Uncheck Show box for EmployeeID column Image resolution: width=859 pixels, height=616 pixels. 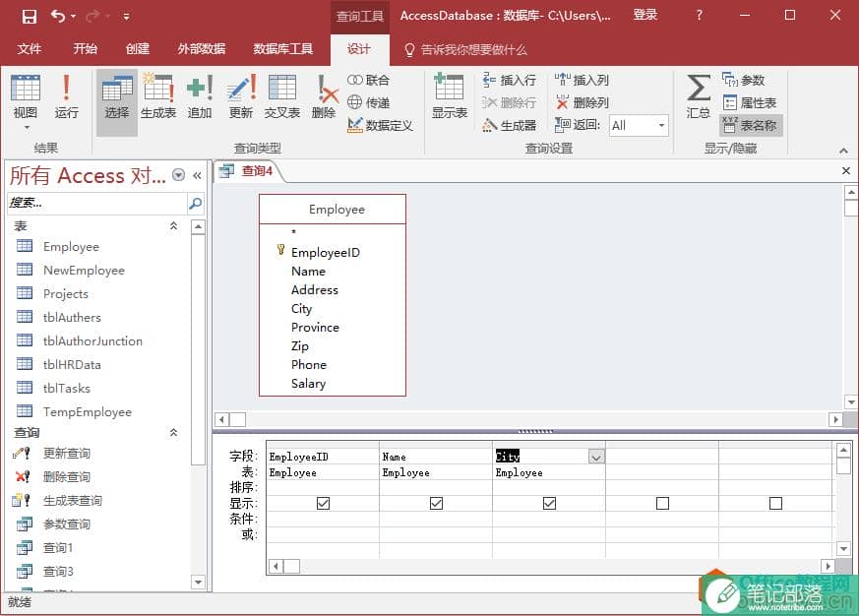[323, 503]
